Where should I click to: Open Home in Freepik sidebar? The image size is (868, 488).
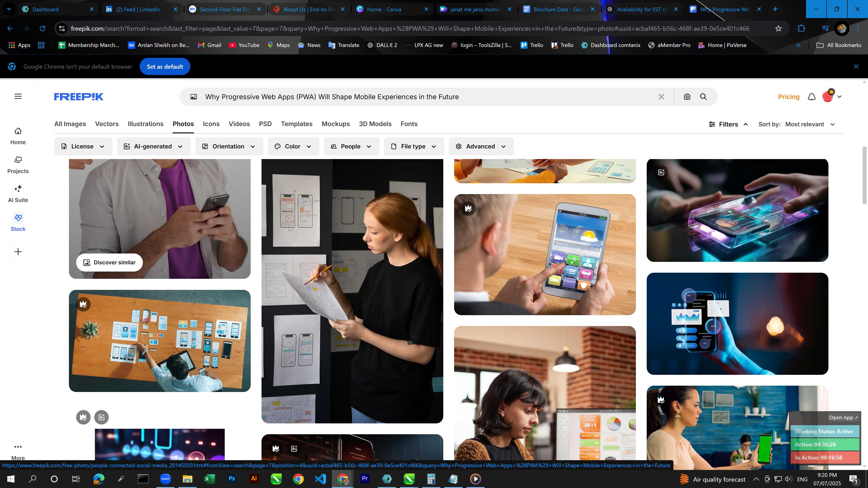[18, 136]
